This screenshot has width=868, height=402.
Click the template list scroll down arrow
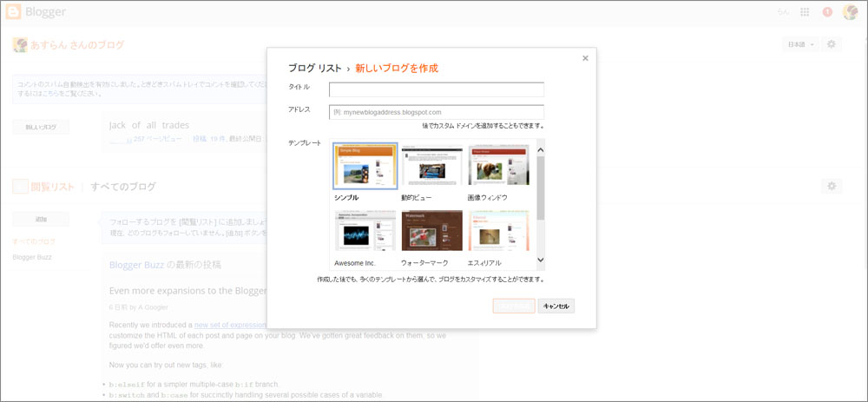pos(540,260)
